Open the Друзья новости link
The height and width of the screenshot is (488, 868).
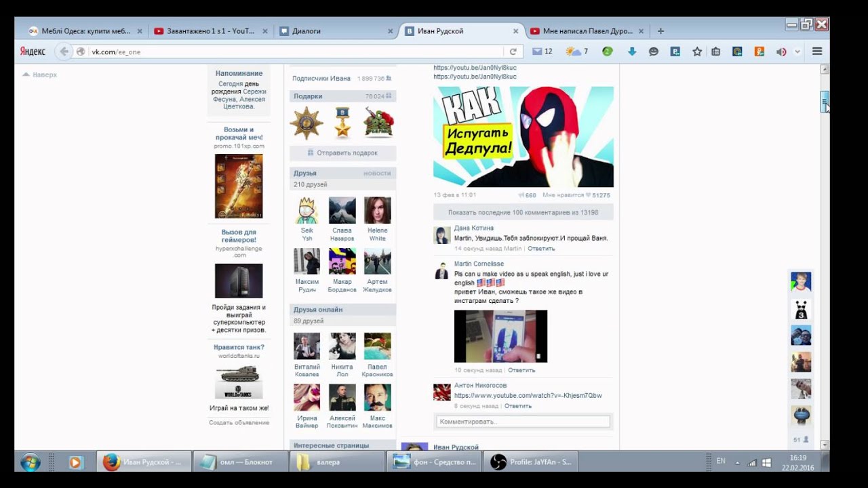pyautogui.click(x=377, y=174)
